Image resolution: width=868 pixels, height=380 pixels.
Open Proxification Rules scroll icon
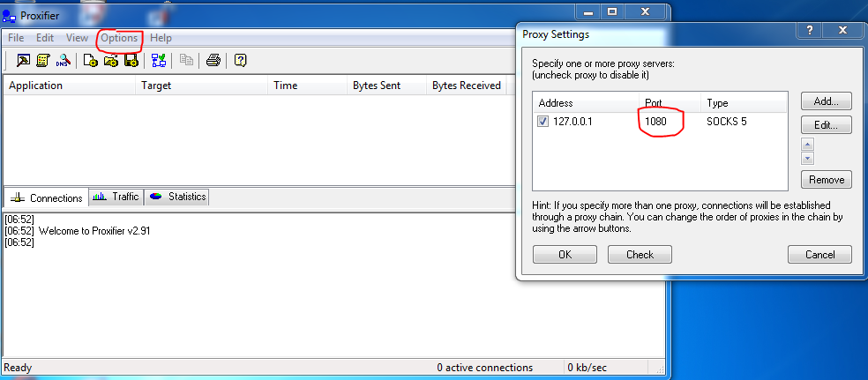(43, 60)
